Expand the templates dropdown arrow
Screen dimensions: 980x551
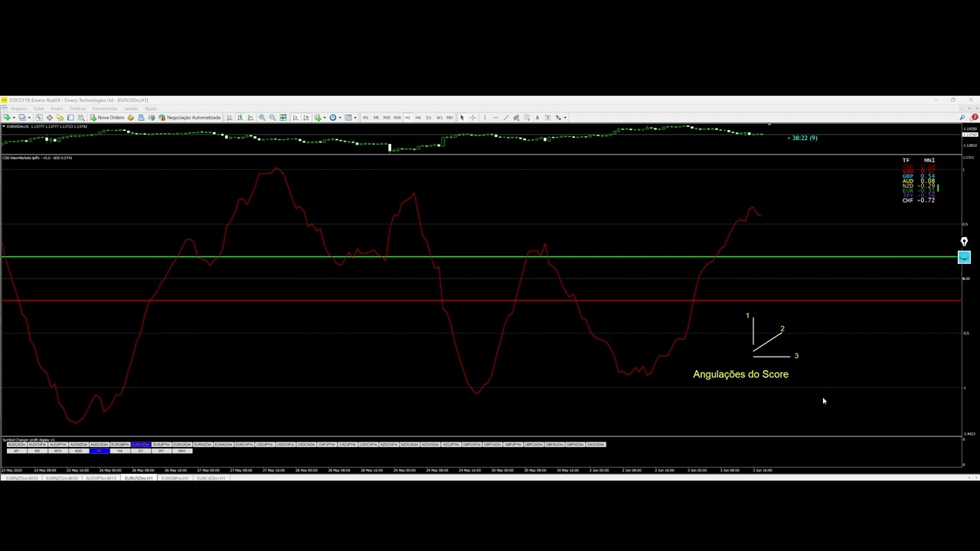tap(355, 118)
